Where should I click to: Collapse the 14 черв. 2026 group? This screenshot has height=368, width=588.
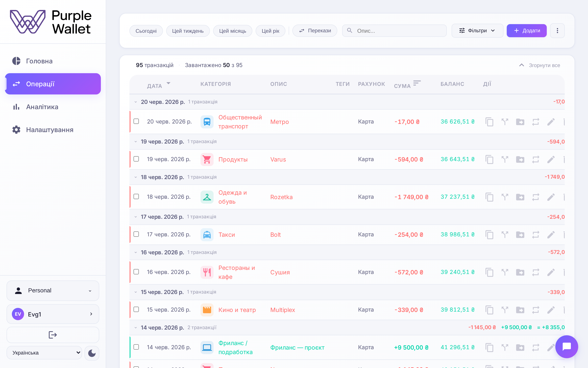coord(136,328)
